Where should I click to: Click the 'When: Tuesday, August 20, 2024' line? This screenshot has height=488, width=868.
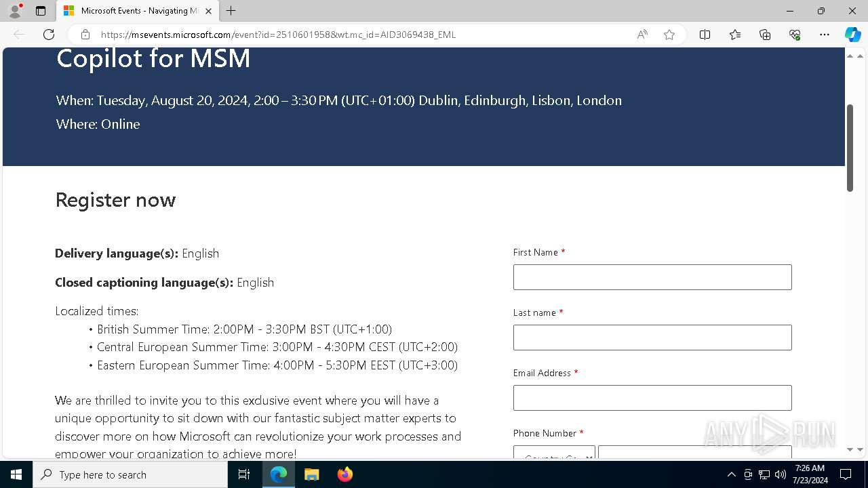338,100
